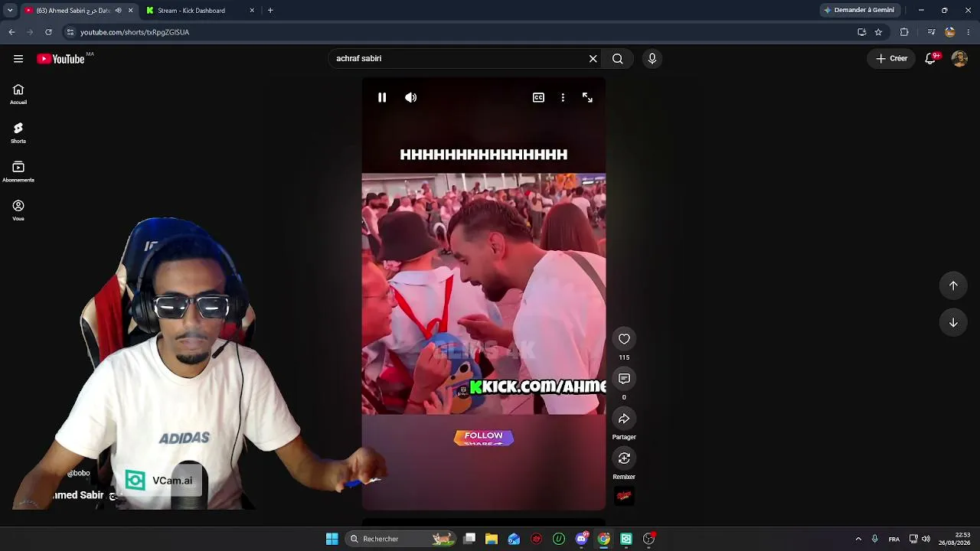Viewport: 980px width, 551px height.
Task: Click the system tray microphone icon
Action: tap(875, 539)
